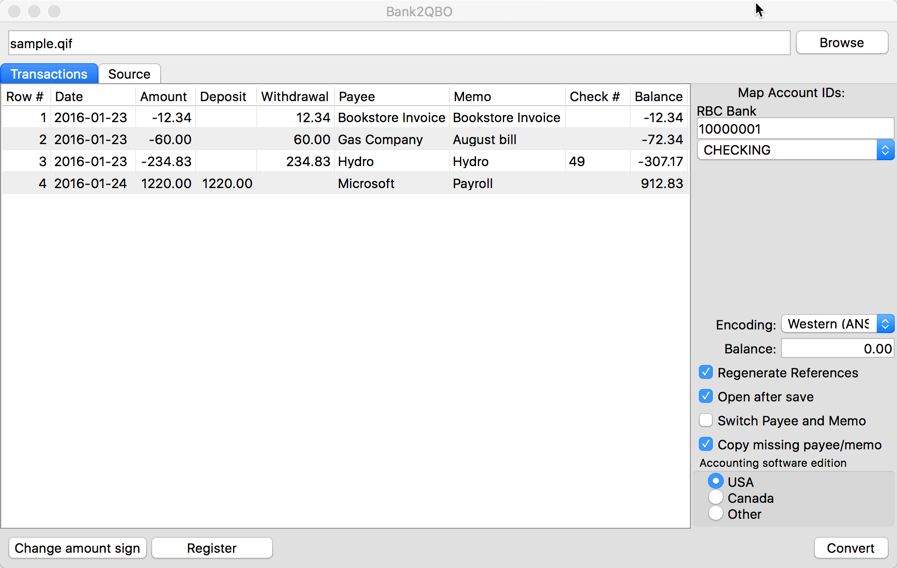The height and width of the screenshot is (568, 897).
Task: Click the Check # column header
Action: [x=597, y=96]
